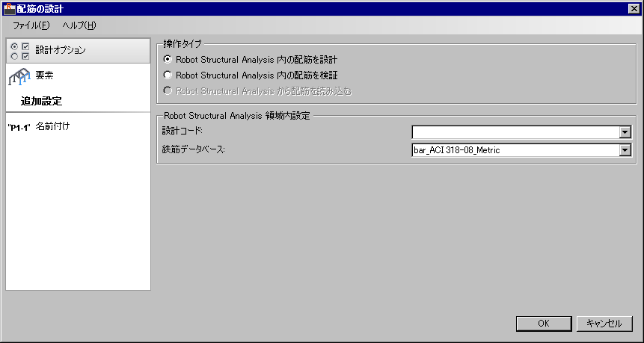Click the 操作タイプ group label
Viewport: 644px width, 343px height.
pyautogui.click(x=182, y=43)
